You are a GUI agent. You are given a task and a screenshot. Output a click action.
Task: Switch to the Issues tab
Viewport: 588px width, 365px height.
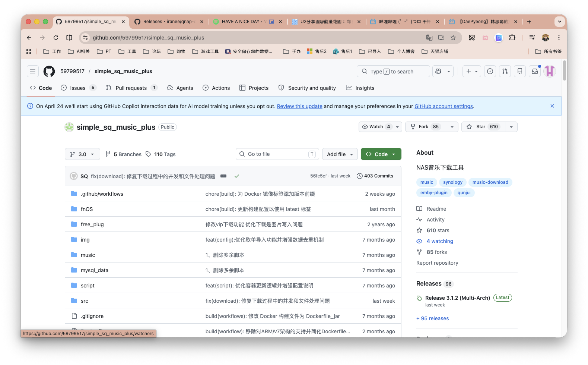[77, 88]
